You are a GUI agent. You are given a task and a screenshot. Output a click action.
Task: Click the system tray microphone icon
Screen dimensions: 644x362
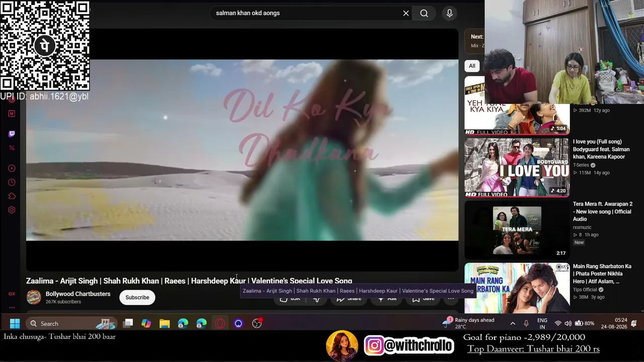(x=526, y=323)
